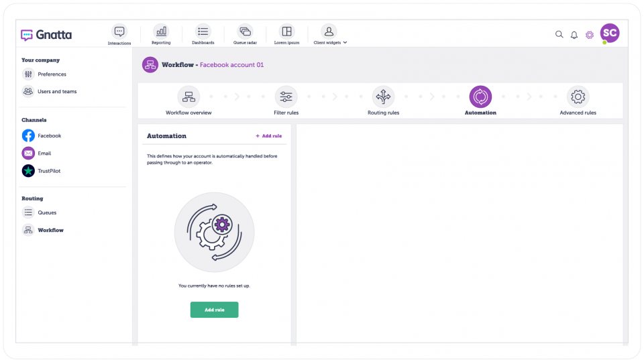644x362 pixels.
Task: Click the Facebook account 01 link
Action: click(x=231, y=65)
